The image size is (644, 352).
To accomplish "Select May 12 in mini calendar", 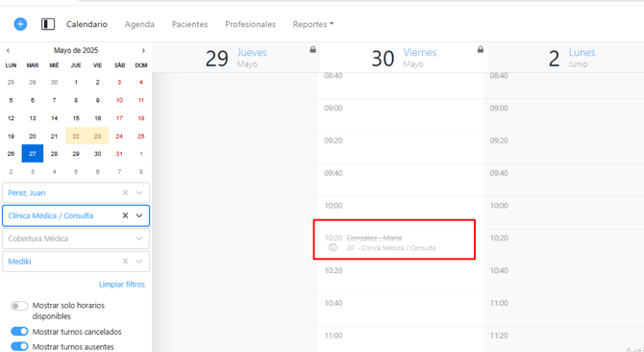I will coord(12,118).
